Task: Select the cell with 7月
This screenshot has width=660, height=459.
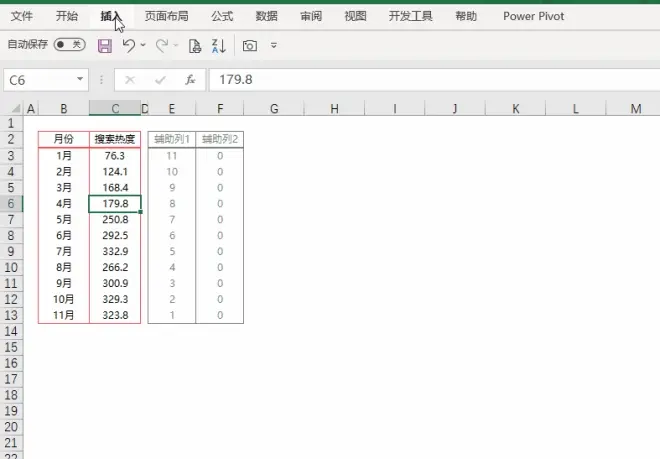Action: (64, 251)
